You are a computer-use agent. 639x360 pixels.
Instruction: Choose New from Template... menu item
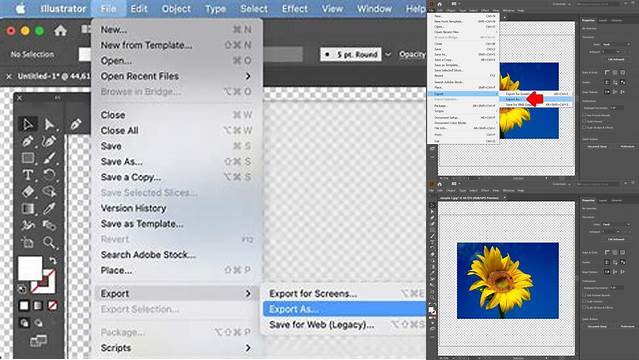click(176, 45)
